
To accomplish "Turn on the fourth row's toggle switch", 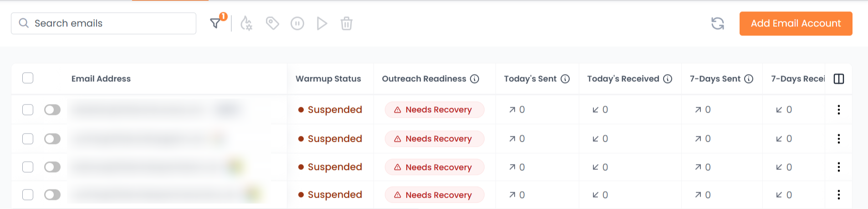I will tap(52, 195).
